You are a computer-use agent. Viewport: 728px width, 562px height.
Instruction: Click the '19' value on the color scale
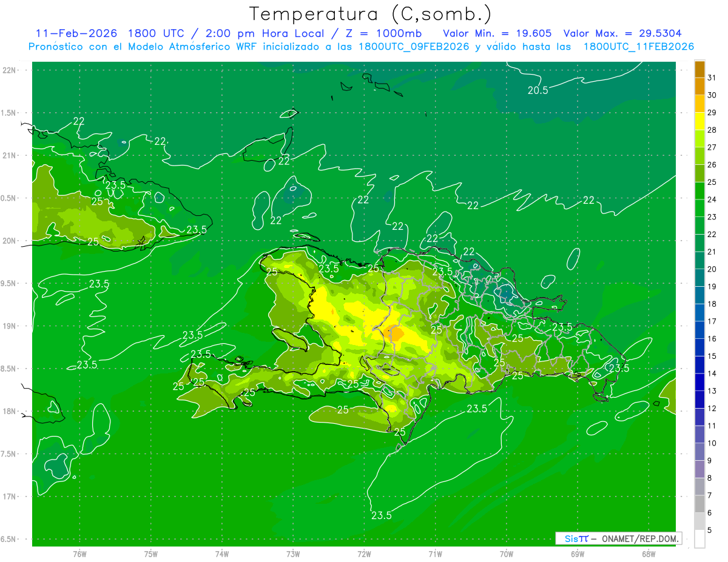point(712,287)
